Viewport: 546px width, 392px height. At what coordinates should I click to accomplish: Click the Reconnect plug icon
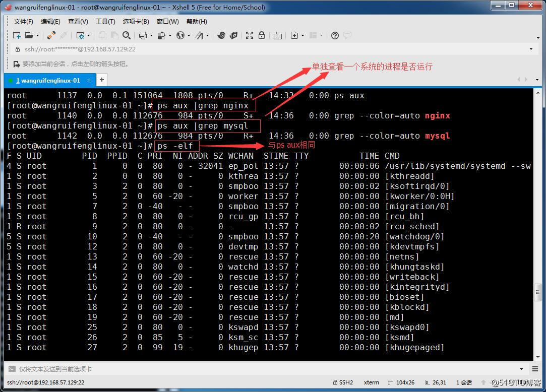(x=51, y=35)
